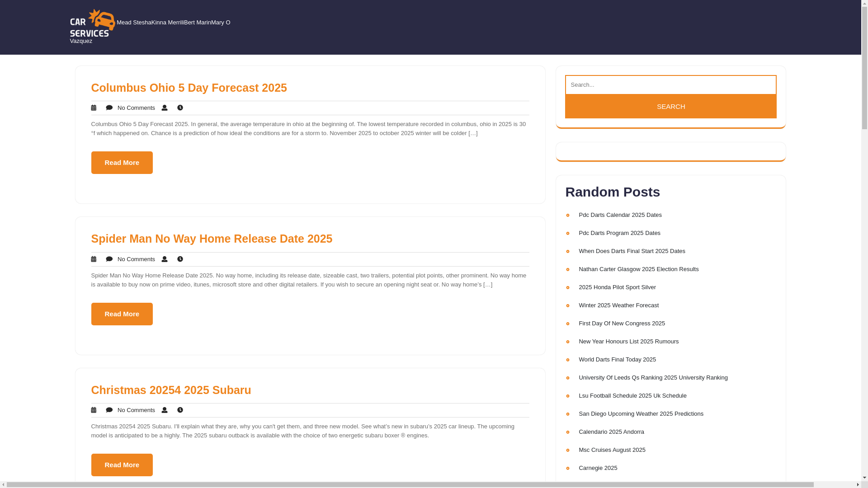The width and height of the screenshot is (868, 488).
Task: Open the Mary O Vazquez menu link
Action: coord(221,23)
